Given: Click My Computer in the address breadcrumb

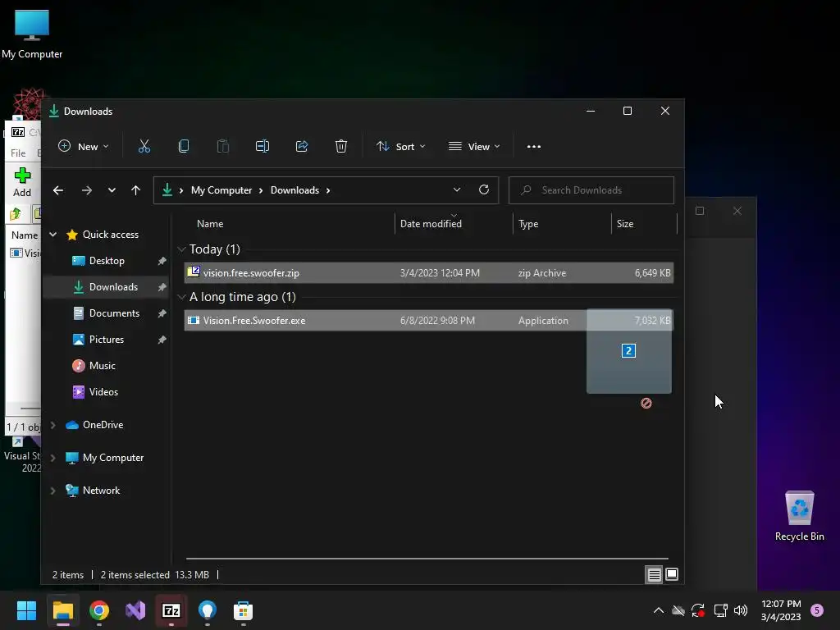Looking at the screenshot, I should 221,190.
